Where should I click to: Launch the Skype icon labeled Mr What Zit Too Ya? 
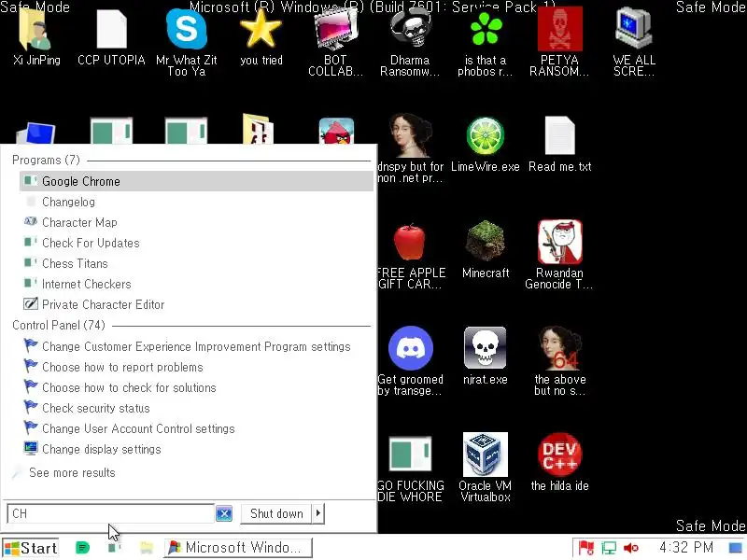pos(186,30)
